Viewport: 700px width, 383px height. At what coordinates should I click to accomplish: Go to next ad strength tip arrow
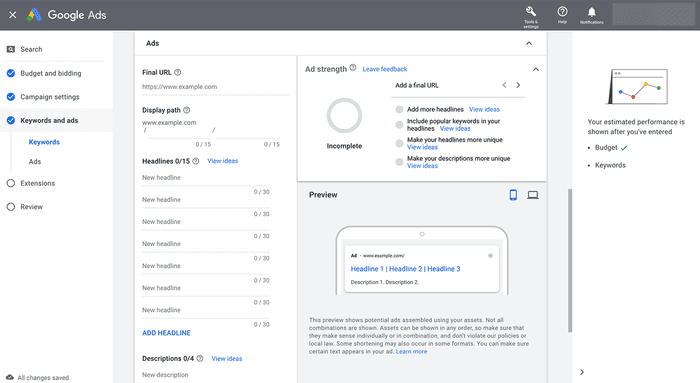click(518, 85)
